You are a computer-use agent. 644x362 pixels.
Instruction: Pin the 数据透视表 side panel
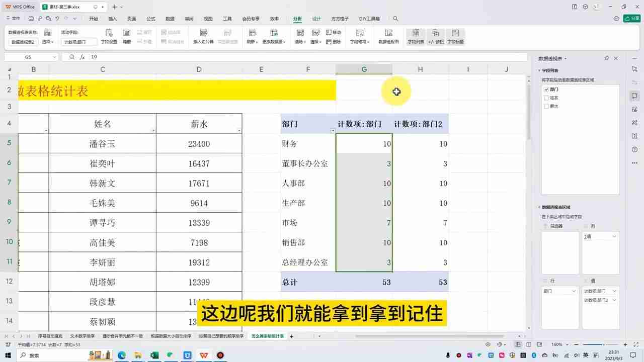click(x=606, y=58)
